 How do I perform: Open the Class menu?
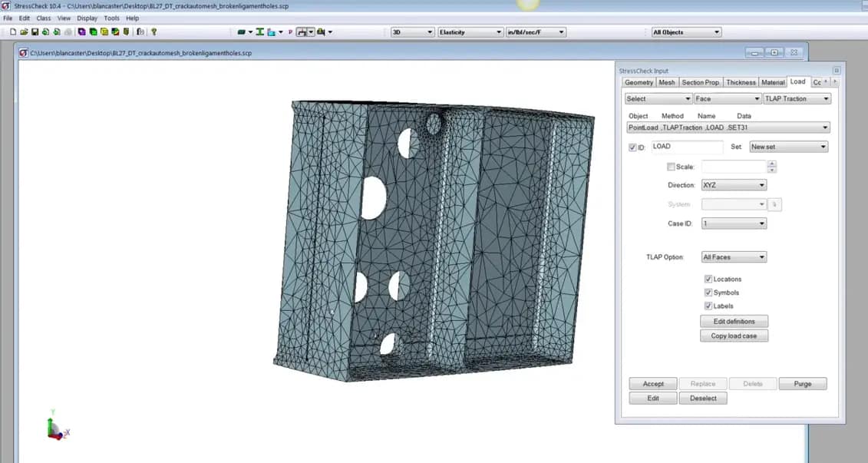coord(43,18)
